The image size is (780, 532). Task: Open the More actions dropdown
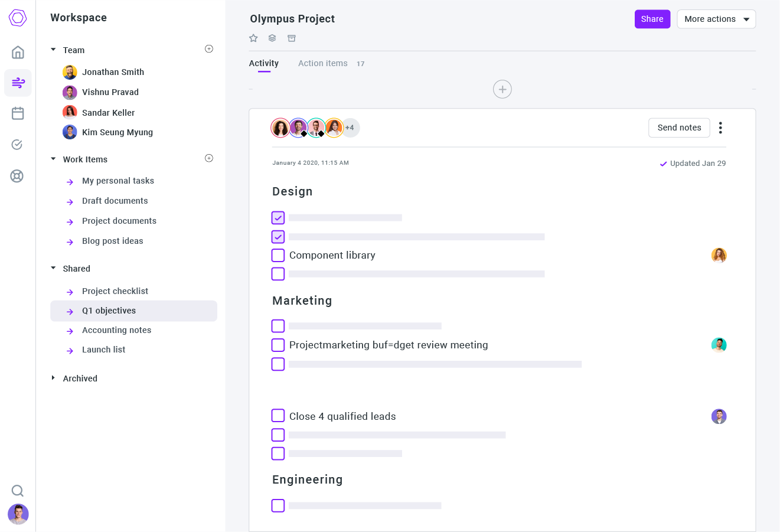tap(716, 19)
